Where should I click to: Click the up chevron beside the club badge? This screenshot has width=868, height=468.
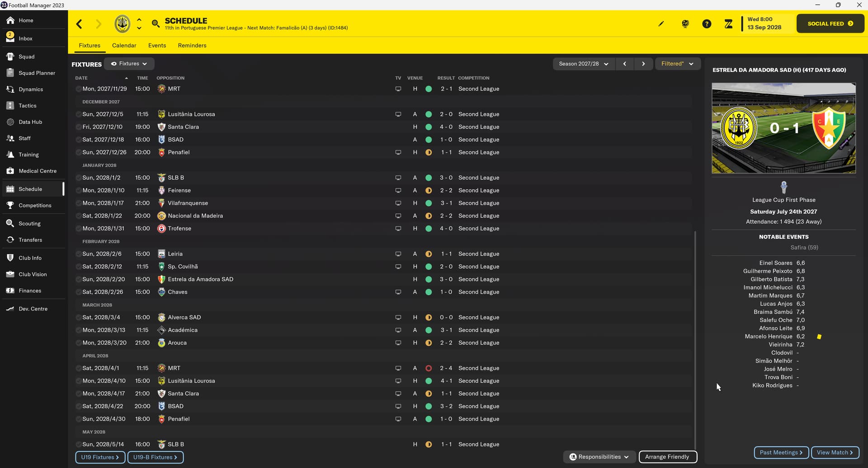pyautogui.click(x=139, y=20)
